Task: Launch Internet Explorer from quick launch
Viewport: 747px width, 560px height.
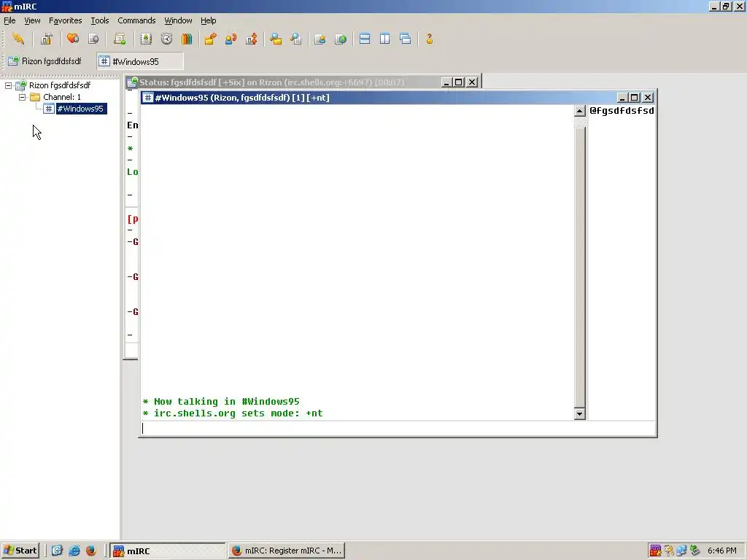Action: point(74,551)
